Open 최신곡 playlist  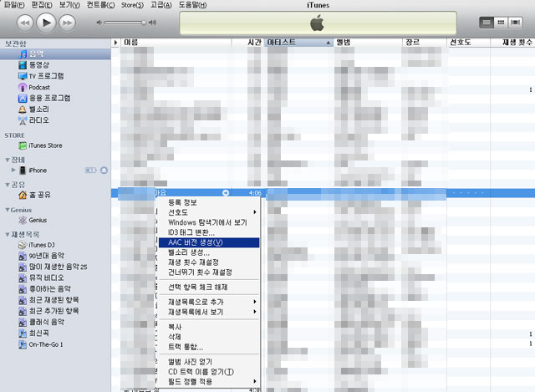[x=33, y=333]
